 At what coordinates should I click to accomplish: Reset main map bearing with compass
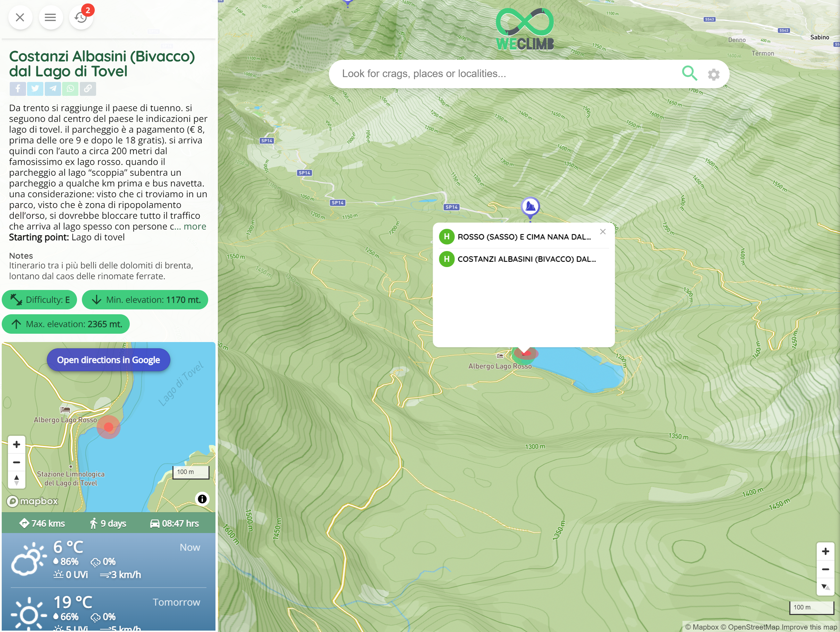click(x=825, y=587)
